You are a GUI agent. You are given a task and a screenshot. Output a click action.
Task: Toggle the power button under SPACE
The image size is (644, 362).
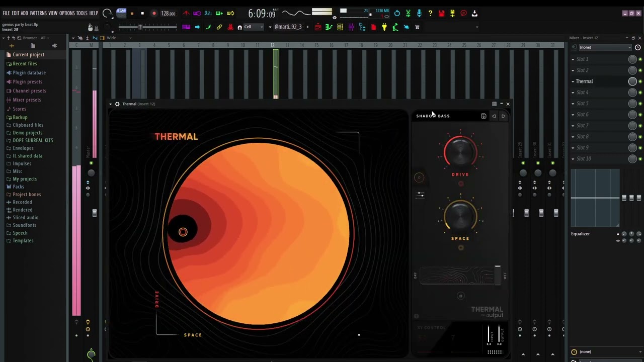(461, 247)
